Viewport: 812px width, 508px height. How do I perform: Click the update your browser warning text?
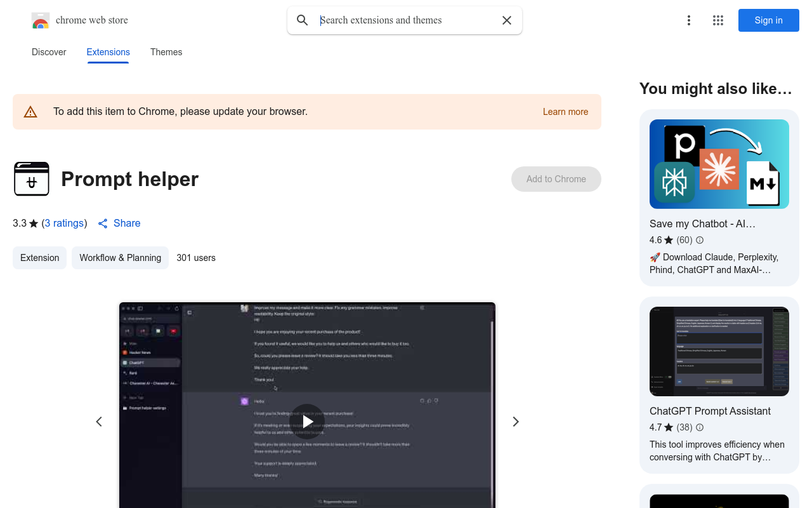(x=180, y=112)
